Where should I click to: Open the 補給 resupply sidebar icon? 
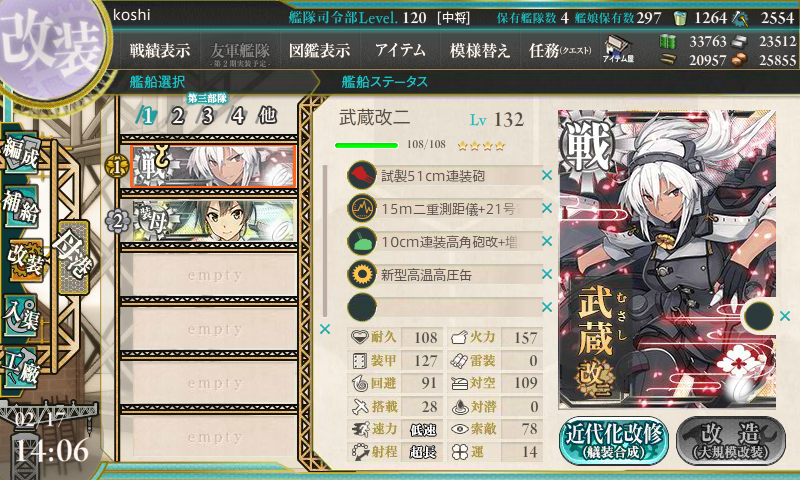pos(20,206)
